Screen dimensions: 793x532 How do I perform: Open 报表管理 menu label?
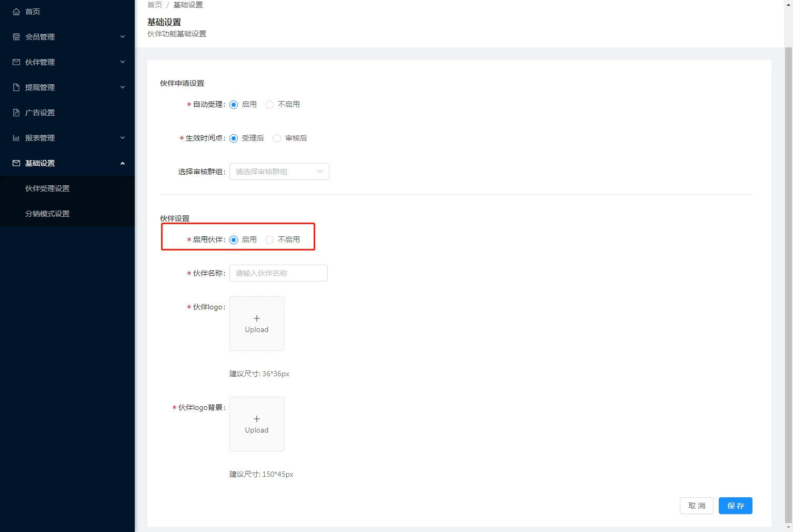click(40, 138)
